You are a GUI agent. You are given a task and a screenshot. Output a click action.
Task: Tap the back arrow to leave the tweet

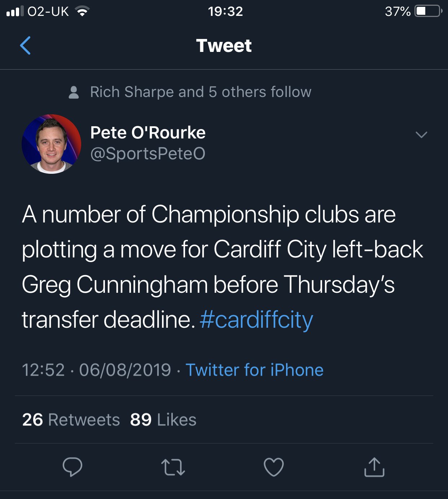coord(25,45)
